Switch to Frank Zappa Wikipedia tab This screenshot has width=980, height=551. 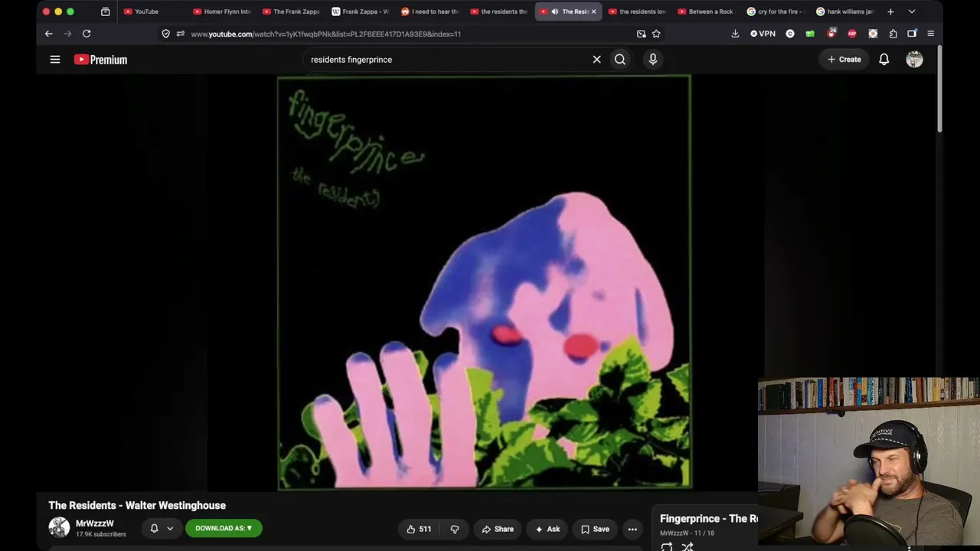click(360, 11)
